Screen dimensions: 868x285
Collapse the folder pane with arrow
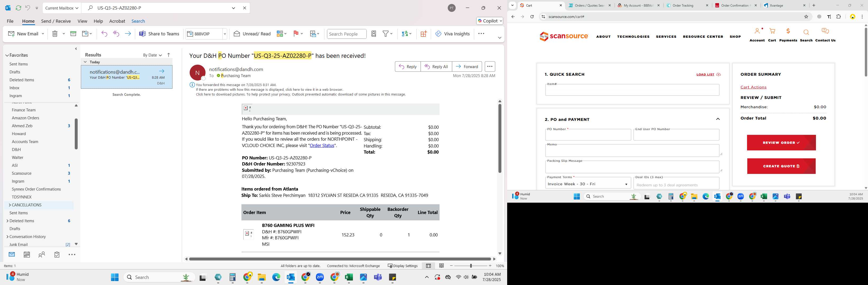point(76,49)
